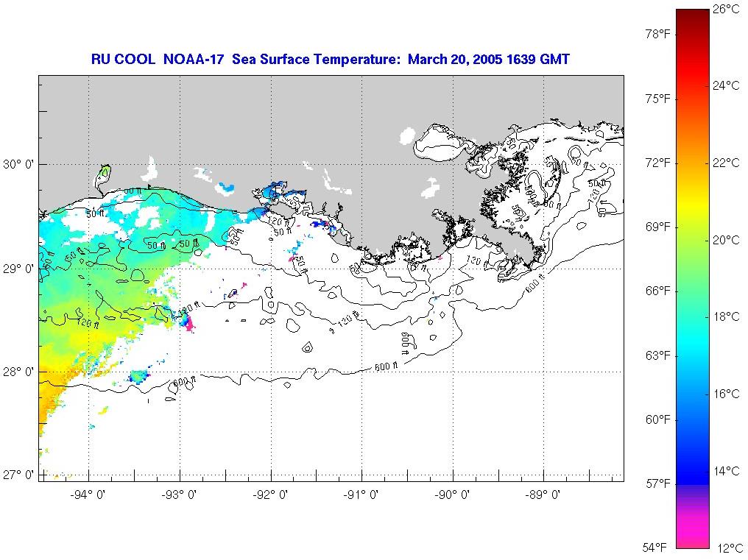Screen dimensions: 748x560
Task: Choose the 78°F colorbar label
Action: coord(658,35)
